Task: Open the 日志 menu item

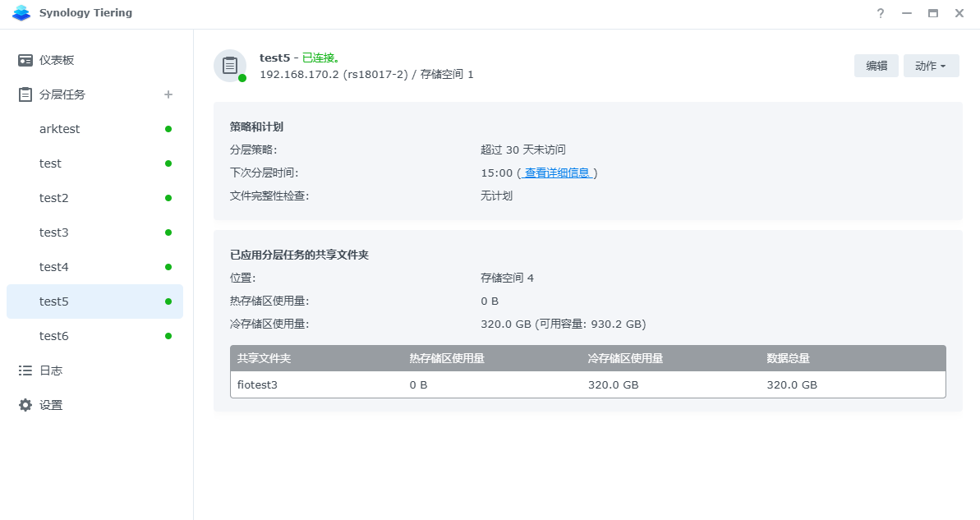Action: [x=51, y=370]
